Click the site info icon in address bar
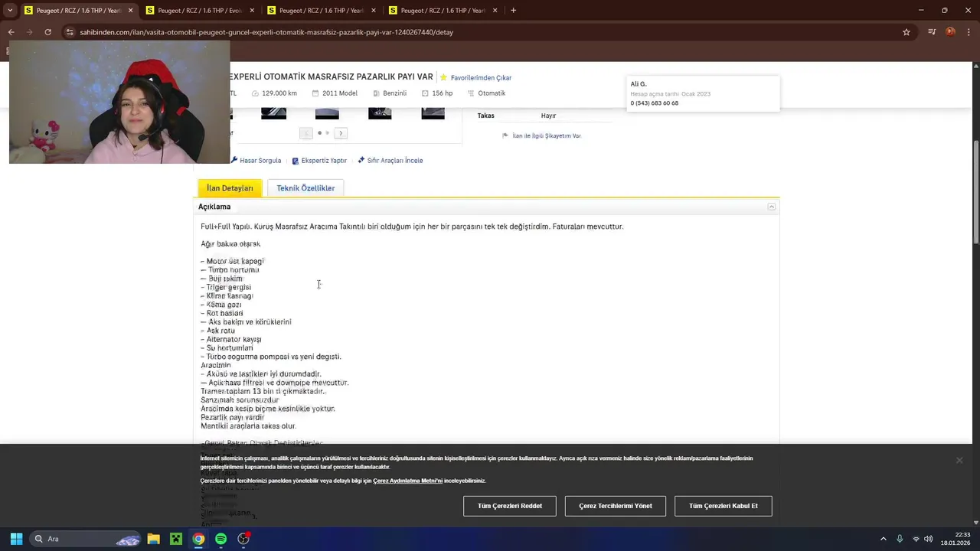Screen dimensions: 980x551 [70, 32]
